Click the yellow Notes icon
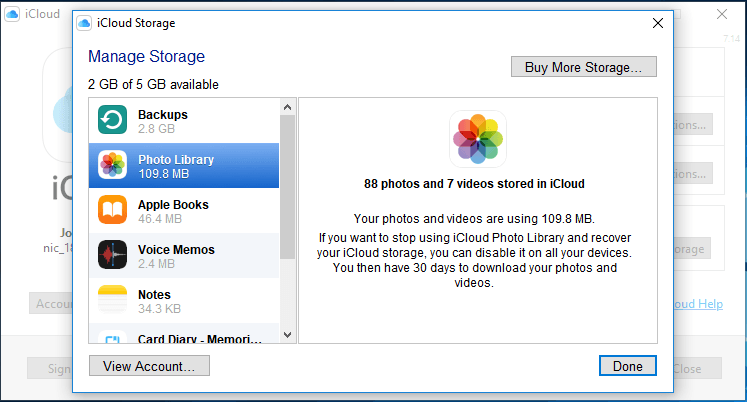747x402 pixels. pos(112,300)
